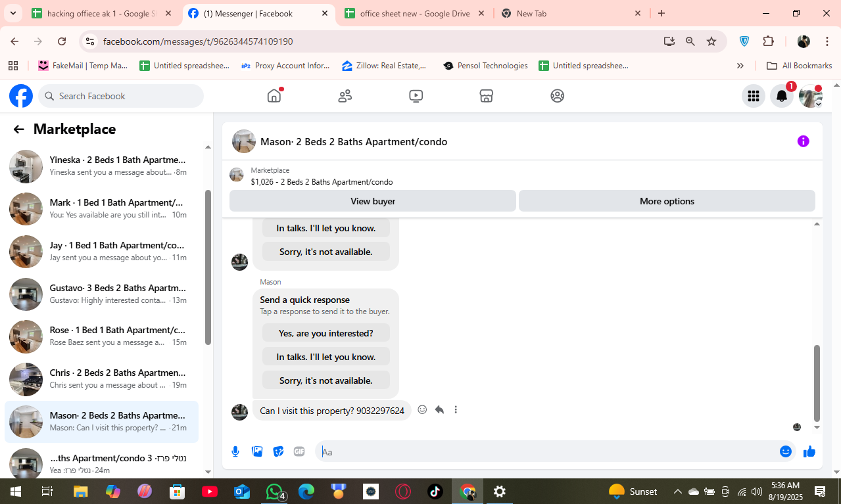This screenshot has width=841, height=504.
Task: Open Zillow Real Estate bookmark
Action: pyautogui.click(x=385, y=66)
